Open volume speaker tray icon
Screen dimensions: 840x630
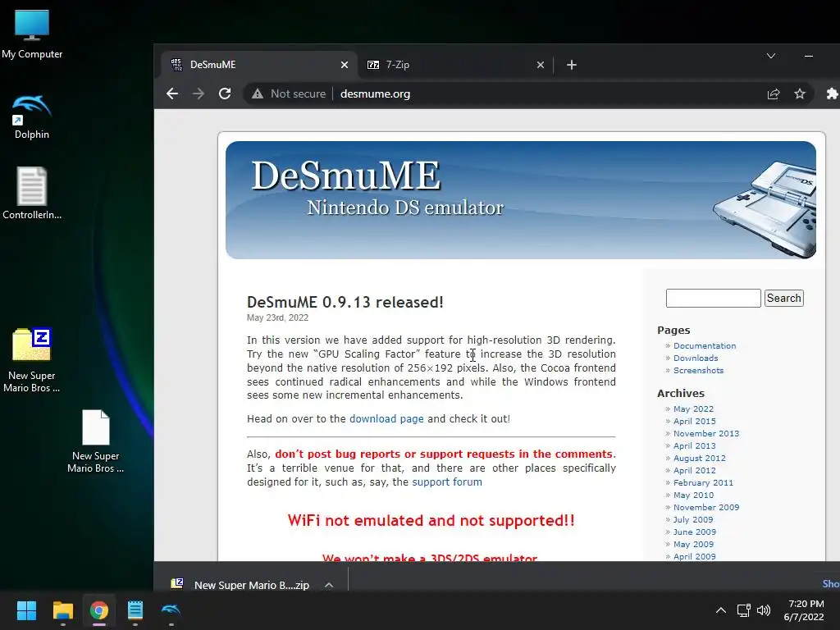tap(764, 610)
